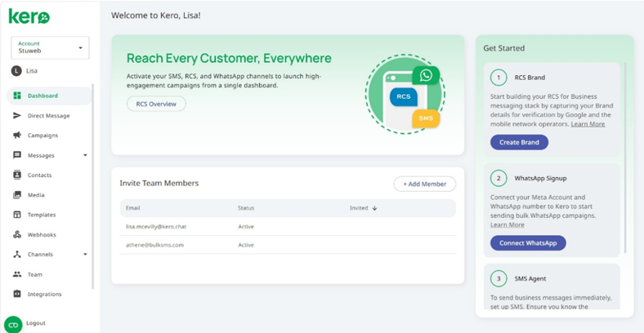The height and width of the screenshot is (333, 644).
Task: Select the Dashboard grid icon
Action: pyautogui.click(x=17, y=95)
